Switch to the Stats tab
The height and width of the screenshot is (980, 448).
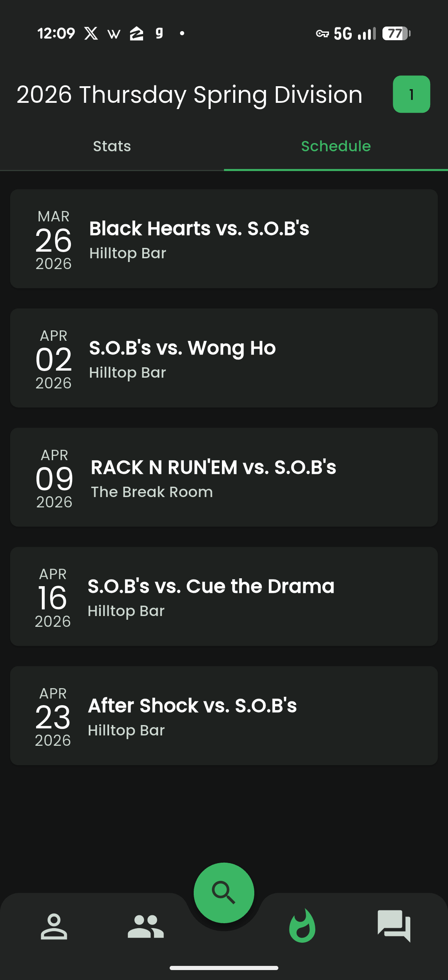click(112, 146)
